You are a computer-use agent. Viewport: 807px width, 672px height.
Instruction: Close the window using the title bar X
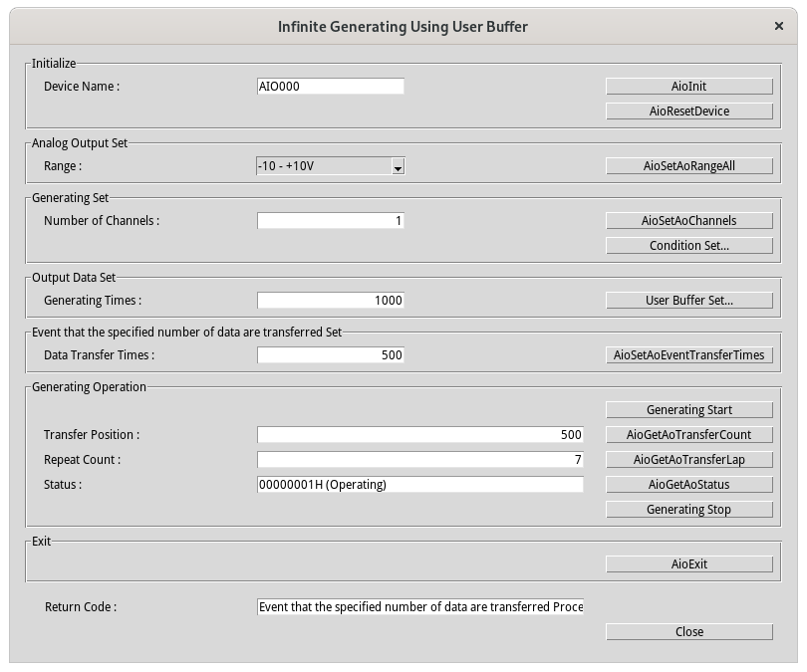pos(777,27)
